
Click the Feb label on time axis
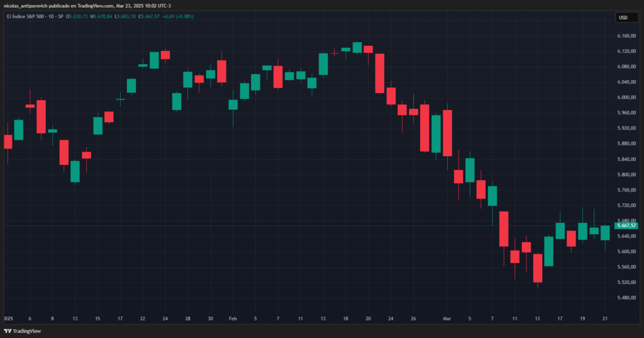[x=233, y=318]
